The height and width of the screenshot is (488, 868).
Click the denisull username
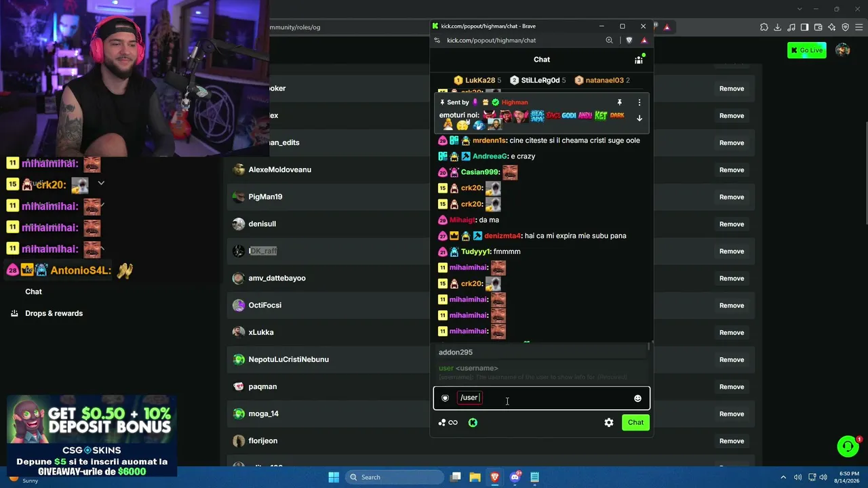point(262,224)
